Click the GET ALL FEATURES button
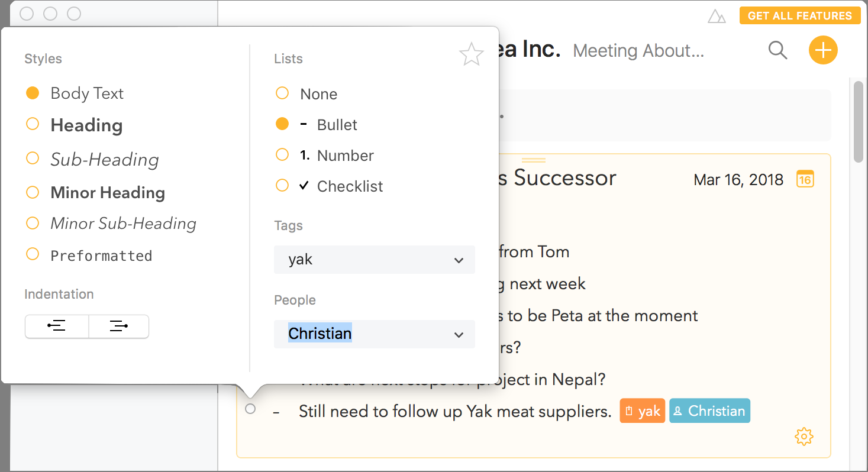 (x=799, y=16)
